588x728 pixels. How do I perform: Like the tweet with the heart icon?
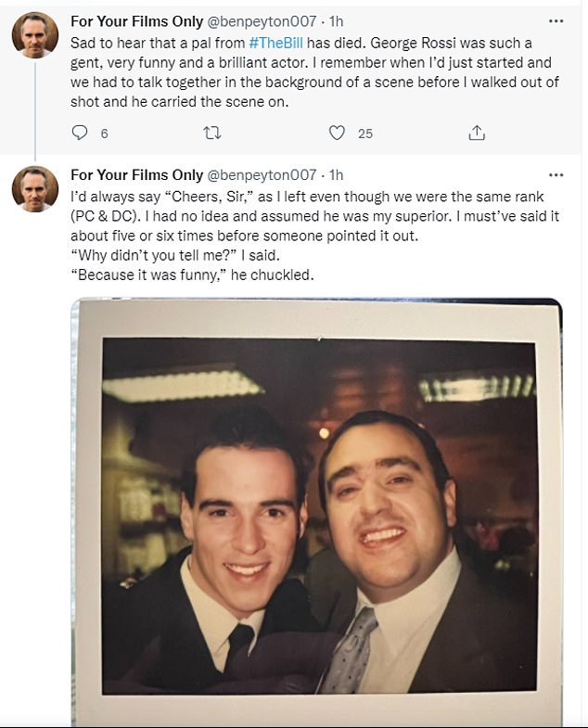(x=337, y=134)
